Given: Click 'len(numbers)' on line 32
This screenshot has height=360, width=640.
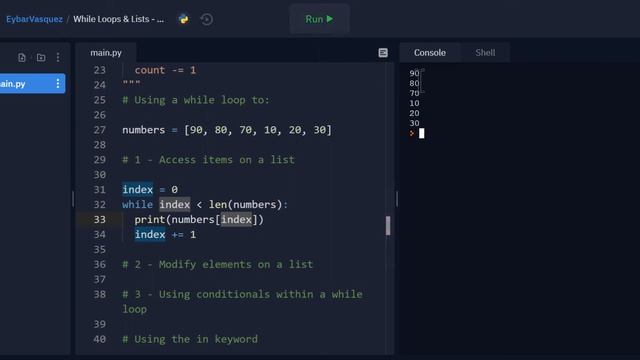Looking at the screenshot, I should point(245,204).
